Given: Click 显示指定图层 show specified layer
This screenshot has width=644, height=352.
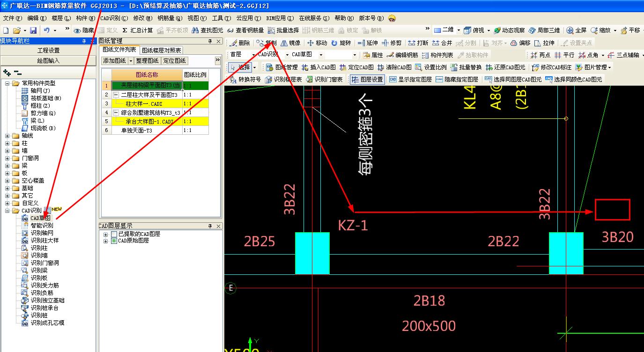Looking at the screenshot, I should click(x=410, y=79).
